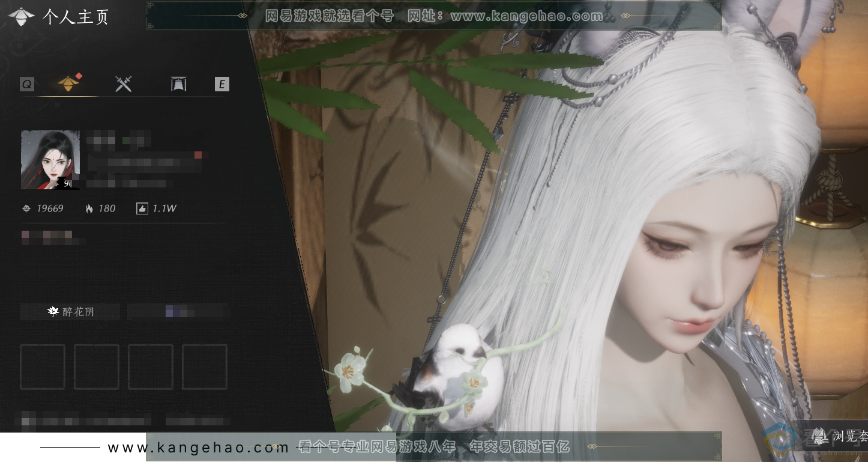Select the third empty showcase slot
Image resolution: width=868 pixels, height=462 pixels.
pyautogui.click(x=151, y=366)
